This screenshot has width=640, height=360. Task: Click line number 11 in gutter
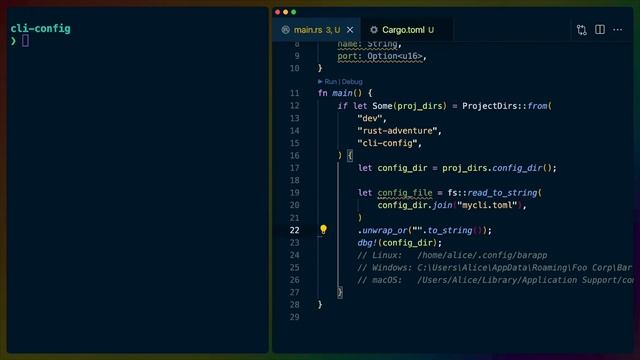tap(294, 93)
